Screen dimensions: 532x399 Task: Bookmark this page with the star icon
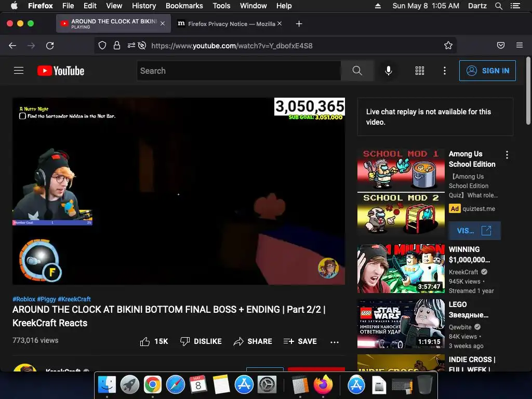(448, 46)
